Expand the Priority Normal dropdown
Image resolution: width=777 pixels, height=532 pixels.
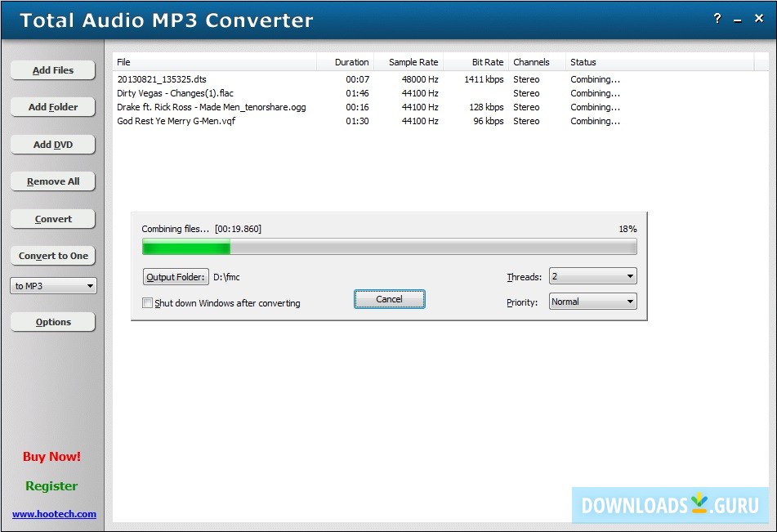point(592,302)
